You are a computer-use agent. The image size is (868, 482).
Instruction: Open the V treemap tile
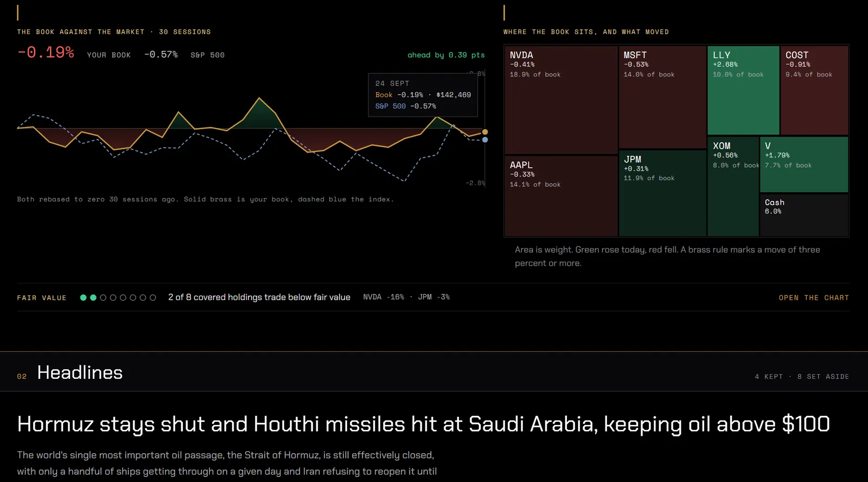pos(804,164)
